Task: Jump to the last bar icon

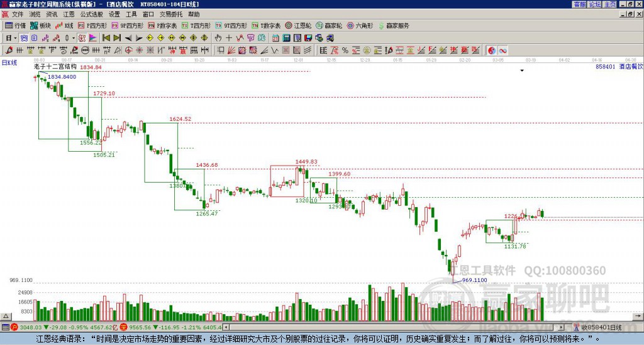Action: (117, 38)
